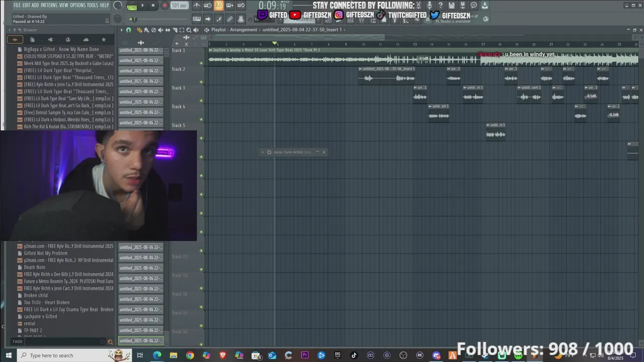Select 'Too Trillz - Heart Broken' file
644x362 pixels.
[x=47, y=303]
